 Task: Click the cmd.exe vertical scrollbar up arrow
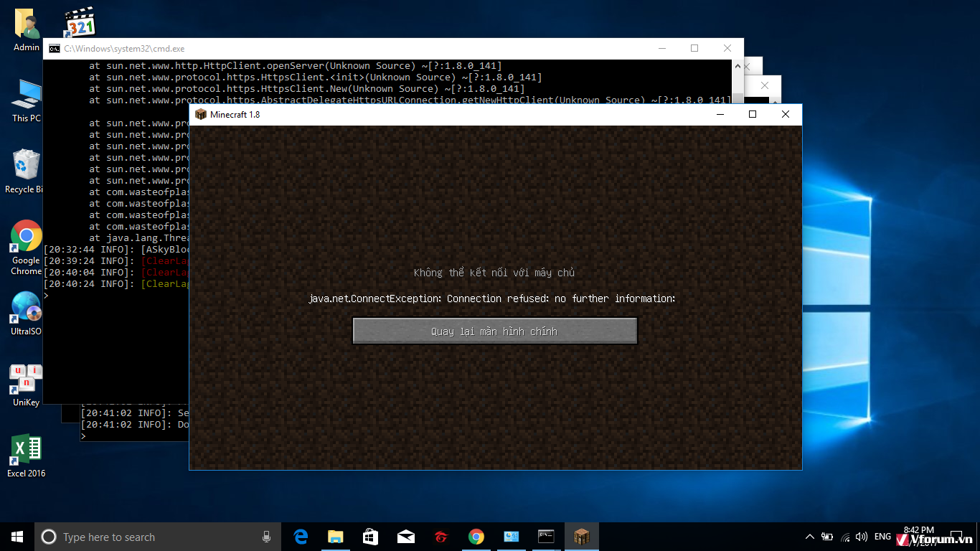[x=738, y=65]
